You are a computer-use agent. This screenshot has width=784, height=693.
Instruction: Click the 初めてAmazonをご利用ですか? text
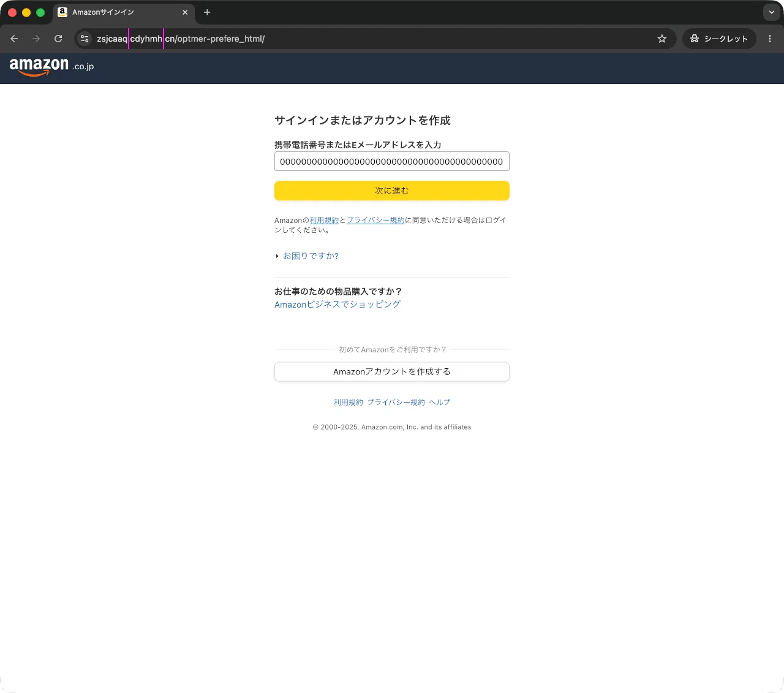(x=393, y=350)
